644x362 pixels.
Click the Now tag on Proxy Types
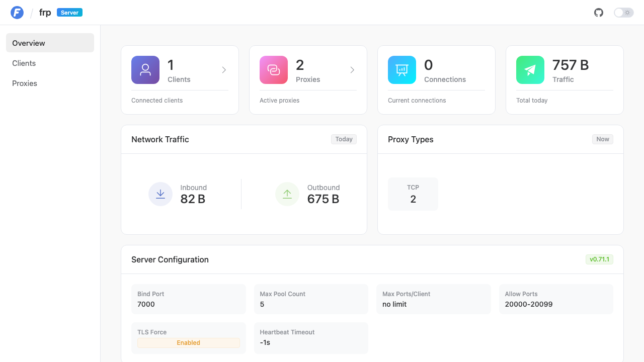[603, 139]
